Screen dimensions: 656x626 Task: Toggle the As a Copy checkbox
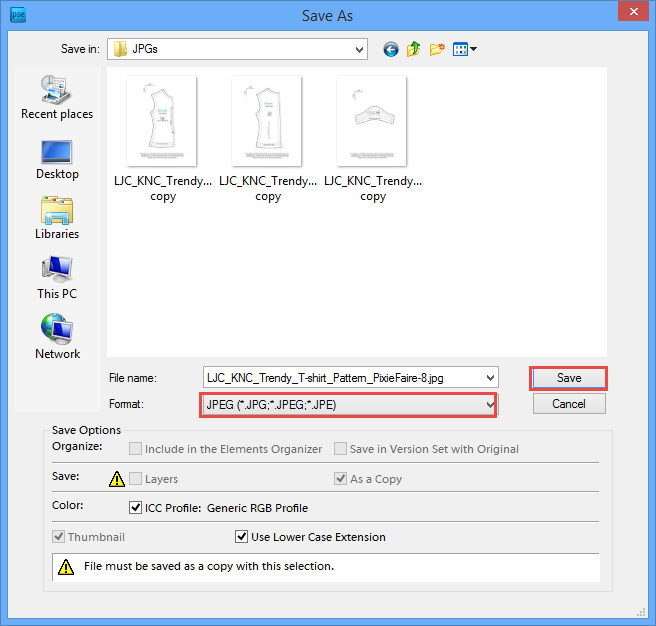click(x=341, y=479)
